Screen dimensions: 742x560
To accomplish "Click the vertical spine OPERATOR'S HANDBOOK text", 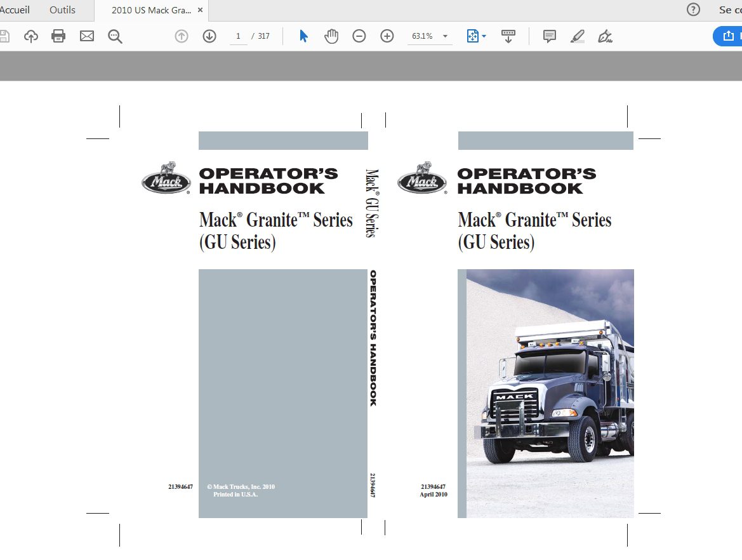I will [x=373, y=338].
